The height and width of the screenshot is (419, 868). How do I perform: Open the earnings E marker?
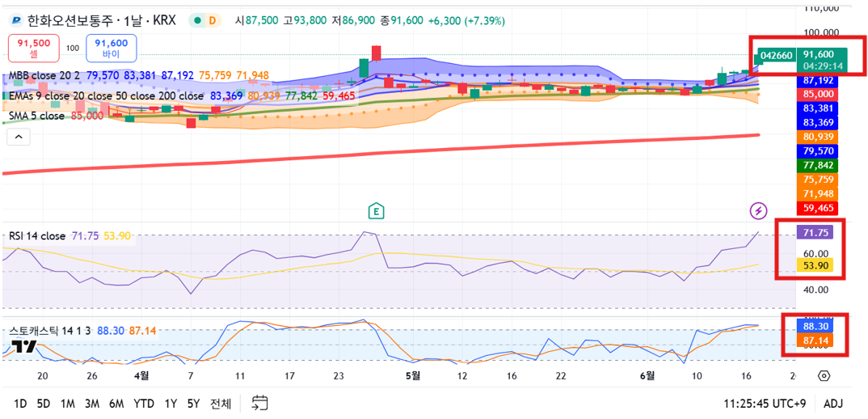(x=377, y=210)
